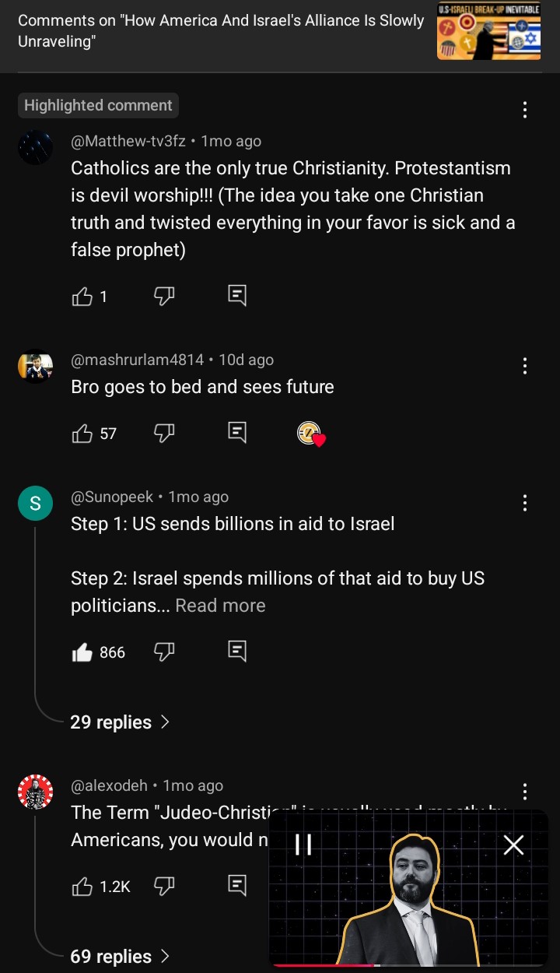The height and width of the screenshot is (973, 560).
Task: Reply to the @Sunopeek comment
Action: [237, 652]
